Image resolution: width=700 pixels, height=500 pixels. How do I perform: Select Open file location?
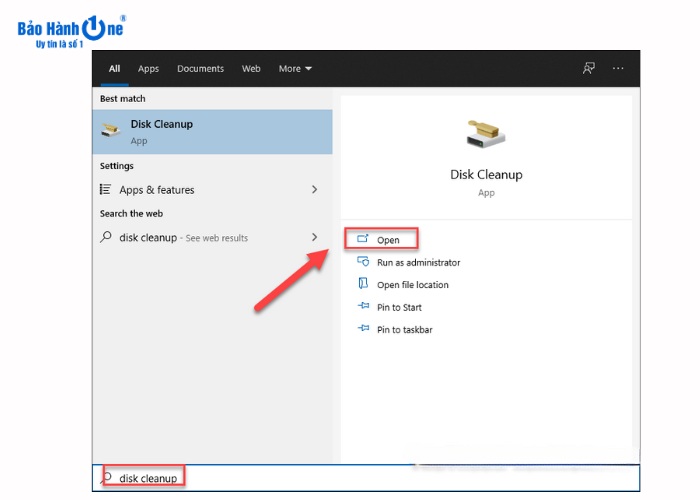point(412,285)
